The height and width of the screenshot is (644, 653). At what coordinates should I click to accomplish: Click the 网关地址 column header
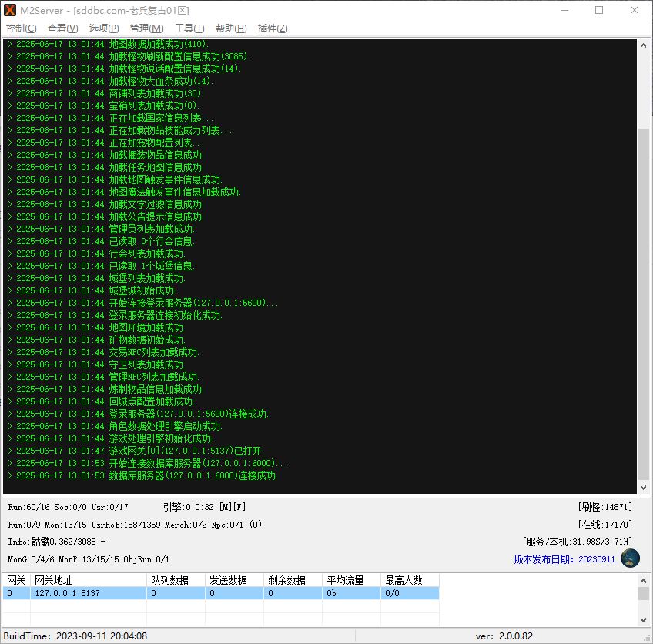pyautogui.click(x=89, y=580)
